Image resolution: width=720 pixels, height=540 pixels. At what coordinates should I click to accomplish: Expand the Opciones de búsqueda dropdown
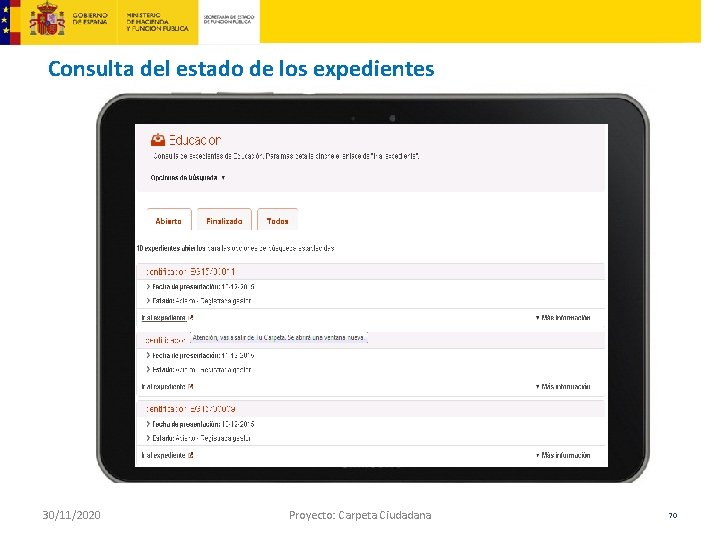[188, 178]
